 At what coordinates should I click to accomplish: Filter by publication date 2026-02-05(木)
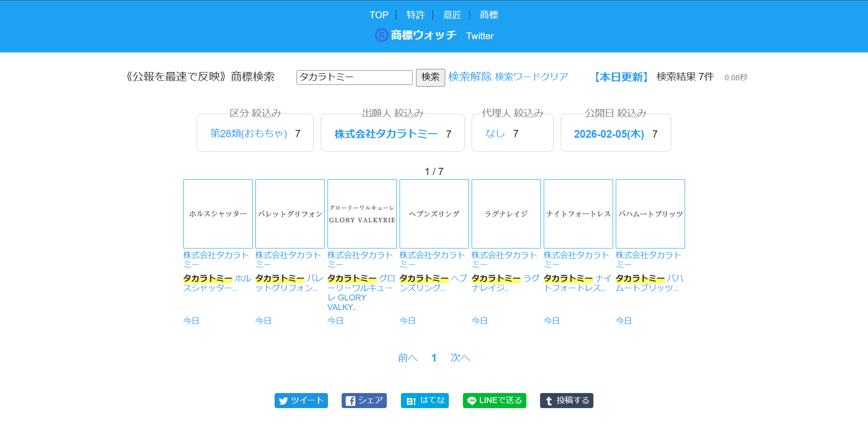click(609, 134)
